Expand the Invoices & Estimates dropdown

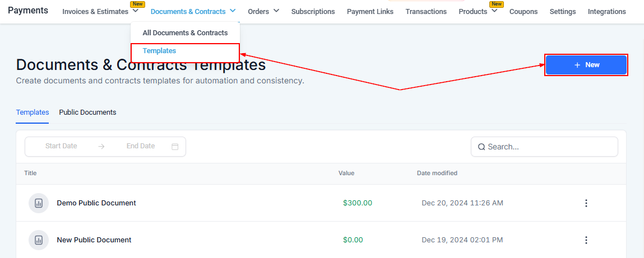[135, 11]
